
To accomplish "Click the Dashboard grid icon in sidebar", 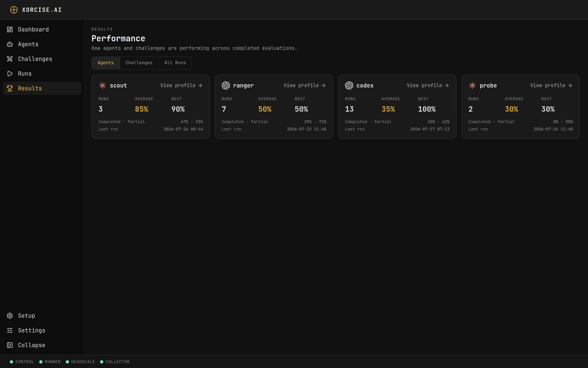I will tap(10, 29).
